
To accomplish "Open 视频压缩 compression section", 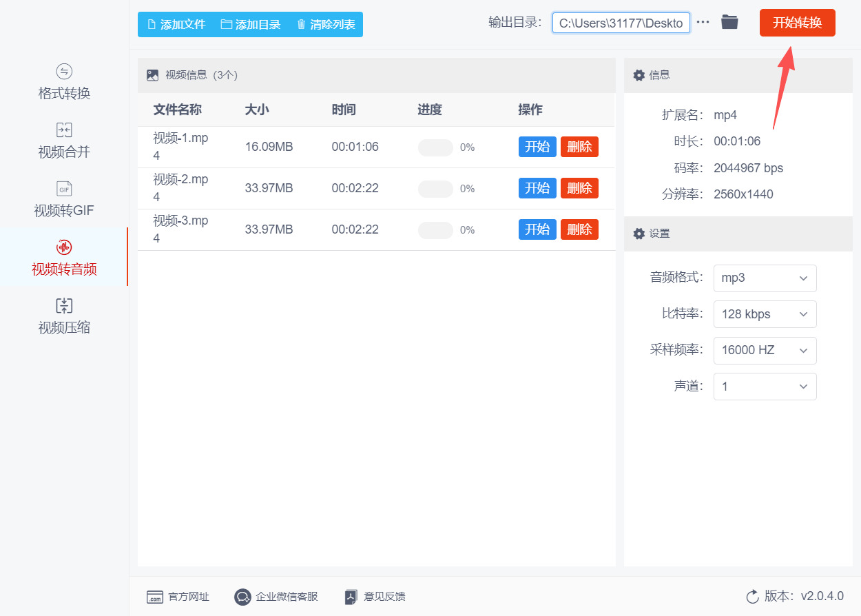I will (x=64, y=316).
